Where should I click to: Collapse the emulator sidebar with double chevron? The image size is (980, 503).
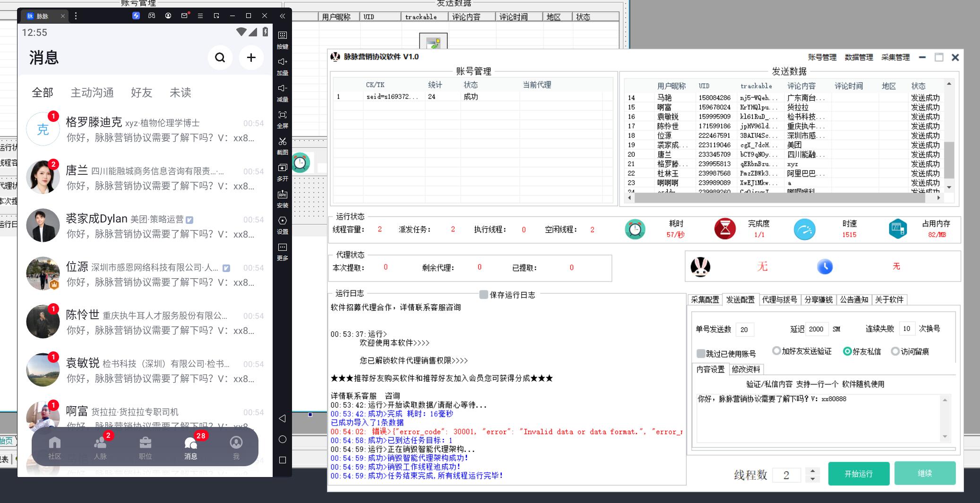pos(282,16)
